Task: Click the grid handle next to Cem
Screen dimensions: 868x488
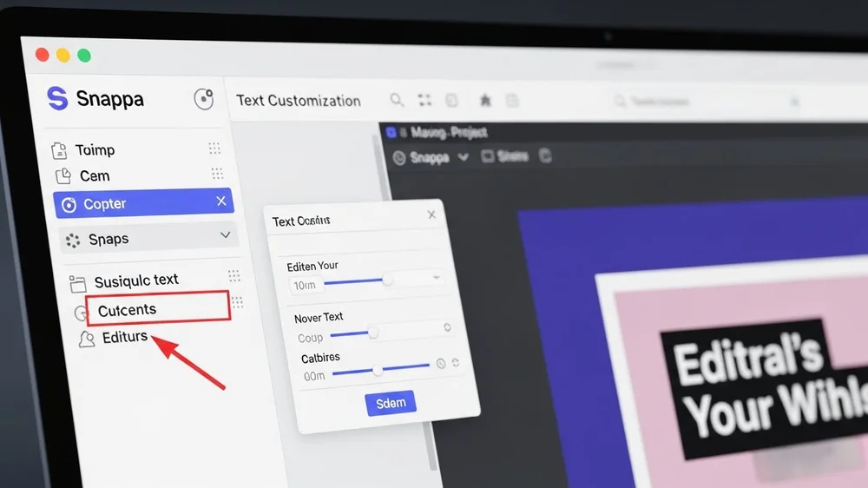Action: point(217,174)
